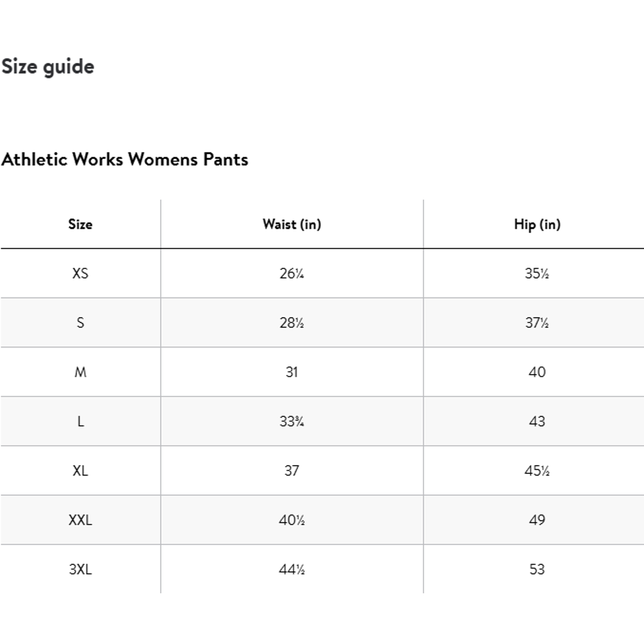Select the 3XL size cell
Viewport: 644px width, 644px height.
coord(80,569)
